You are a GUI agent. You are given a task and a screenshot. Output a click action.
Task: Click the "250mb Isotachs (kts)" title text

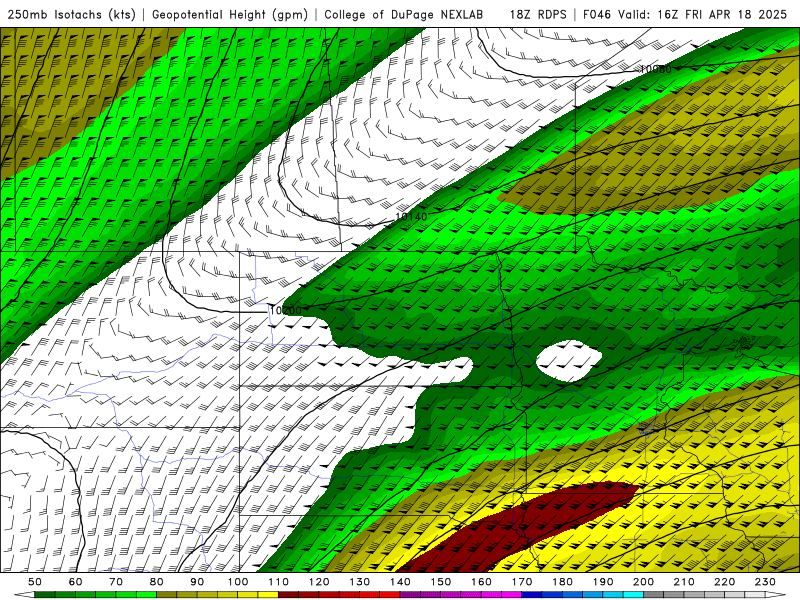71,15
